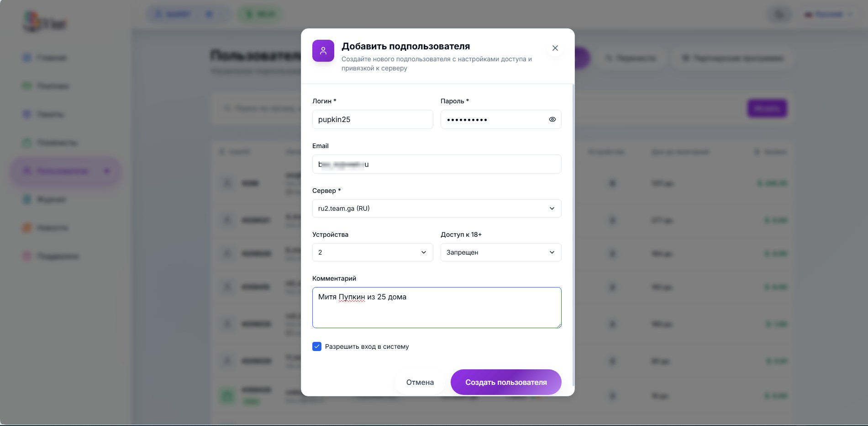Click the purple user icon in the dialog header
This screenshot has width=868, height=426.
323,51
